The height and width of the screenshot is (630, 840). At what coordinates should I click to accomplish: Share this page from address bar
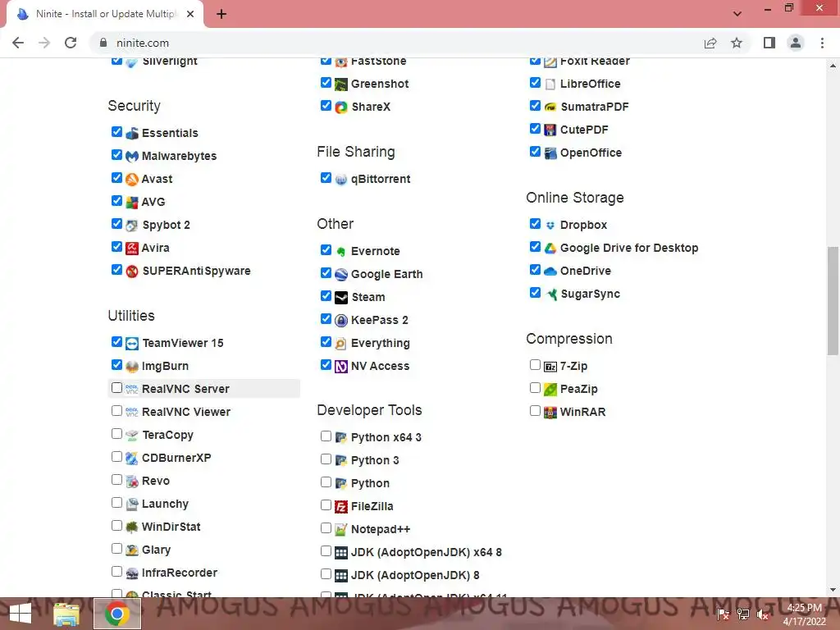[710, 43]
